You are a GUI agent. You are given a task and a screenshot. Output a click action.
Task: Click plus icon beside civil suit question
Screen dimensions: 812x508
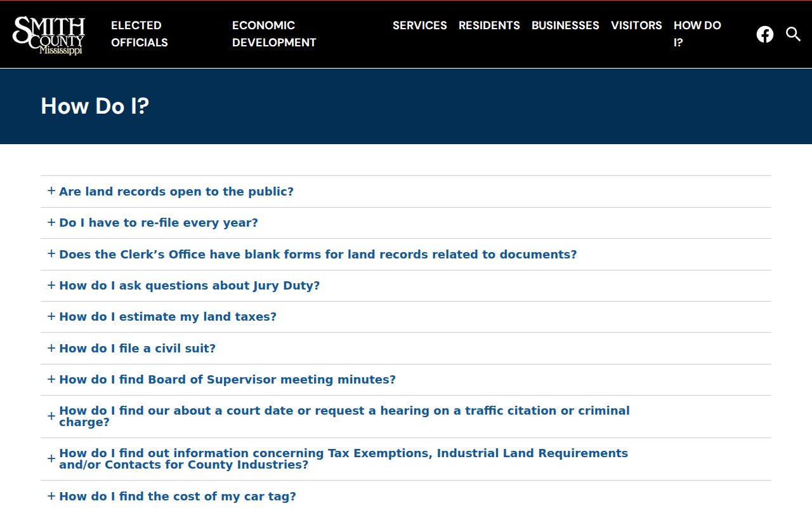pos(51,348)
